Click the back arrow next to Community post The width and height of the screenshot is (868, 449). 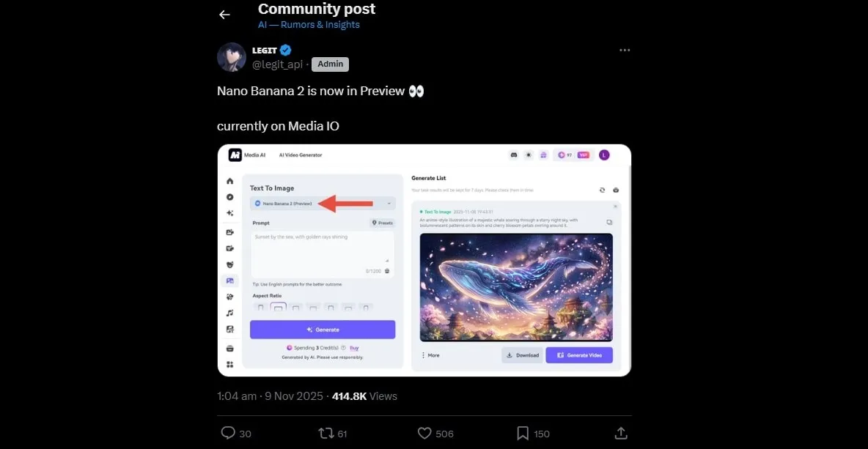[x=224, y=15]
